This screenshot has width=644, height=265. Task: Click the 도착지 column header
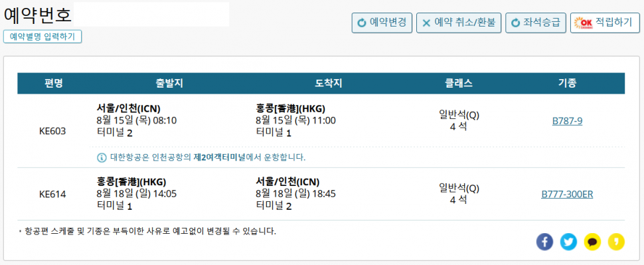coord(329,84)
